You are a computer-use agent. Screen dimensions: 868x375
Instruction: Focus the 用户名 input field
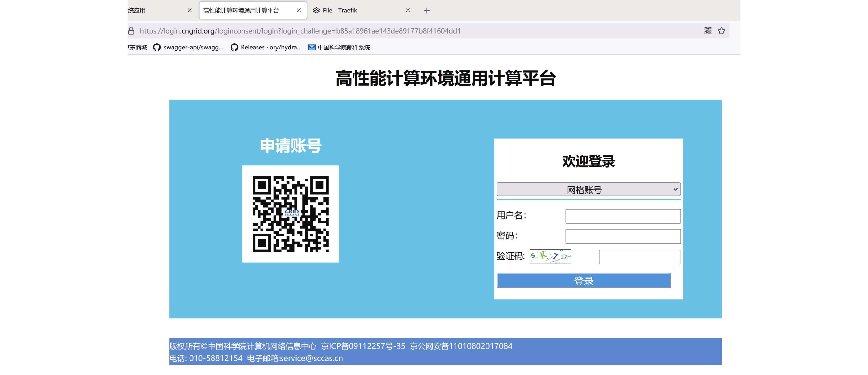623,216
